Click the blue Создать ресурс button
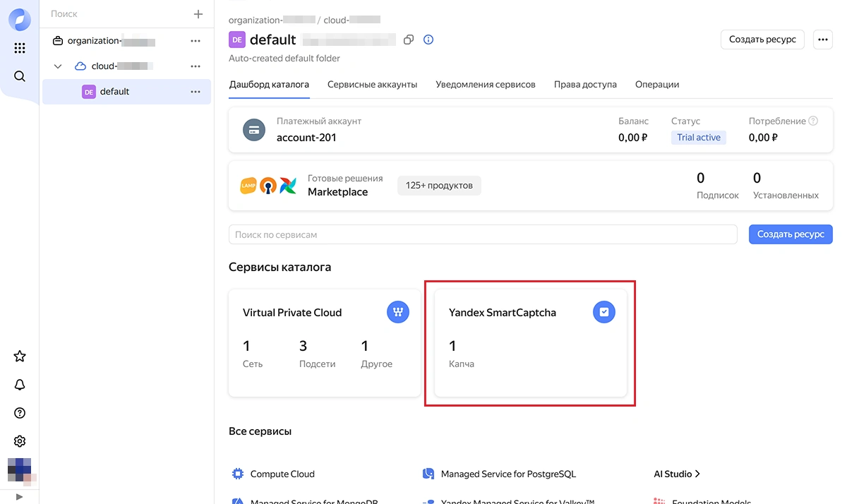Screen dimensions: 847x504 coord(791,234)
